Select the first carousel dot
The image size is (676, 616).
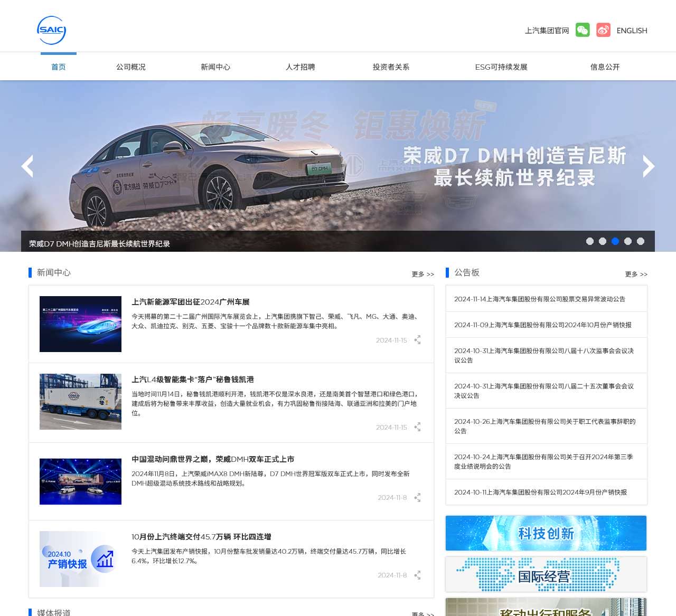pos(590,241)
